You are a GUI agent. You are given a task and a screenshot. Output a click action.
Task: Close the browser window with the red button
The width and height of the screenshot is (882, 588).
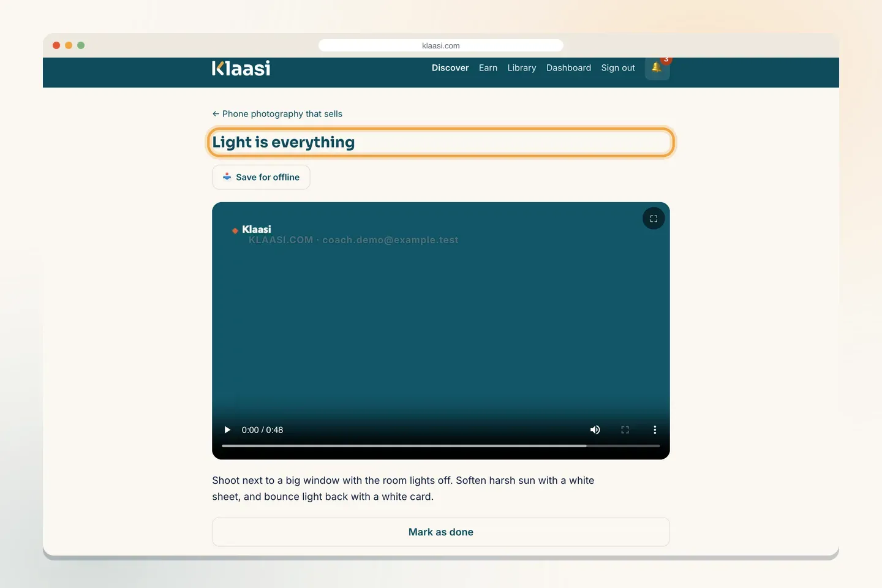[x=56, y=45]
